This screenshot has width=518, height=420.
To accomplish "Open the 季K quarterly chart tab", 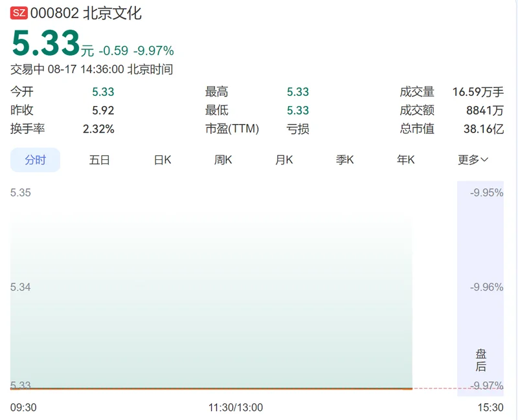I will pyautogui.click(x=345, y=160).
